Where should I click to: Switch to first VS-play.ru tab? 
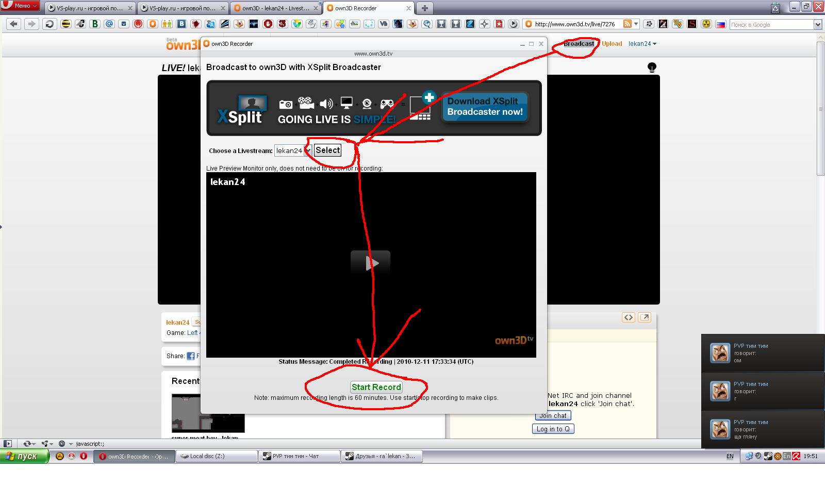pyautogui.click(x=89, y=8)
